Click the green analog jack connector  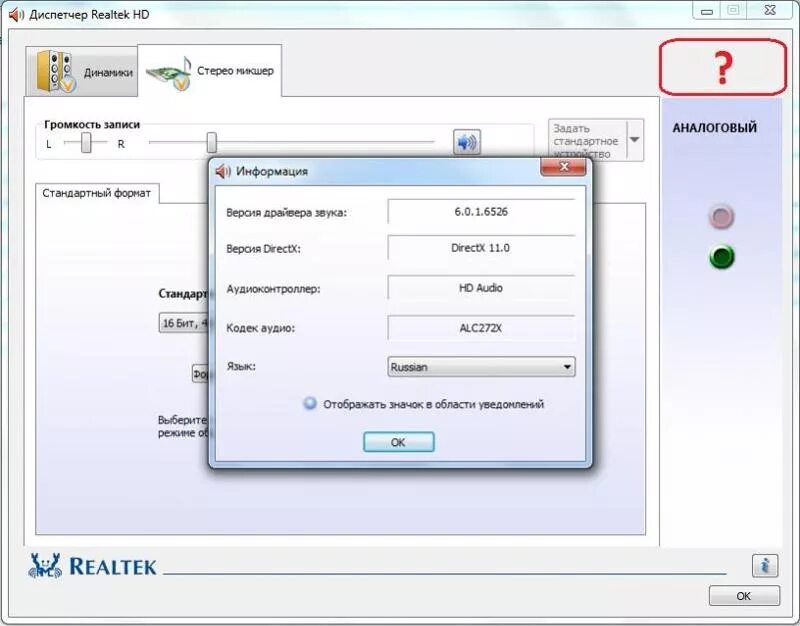pos(722,257)
